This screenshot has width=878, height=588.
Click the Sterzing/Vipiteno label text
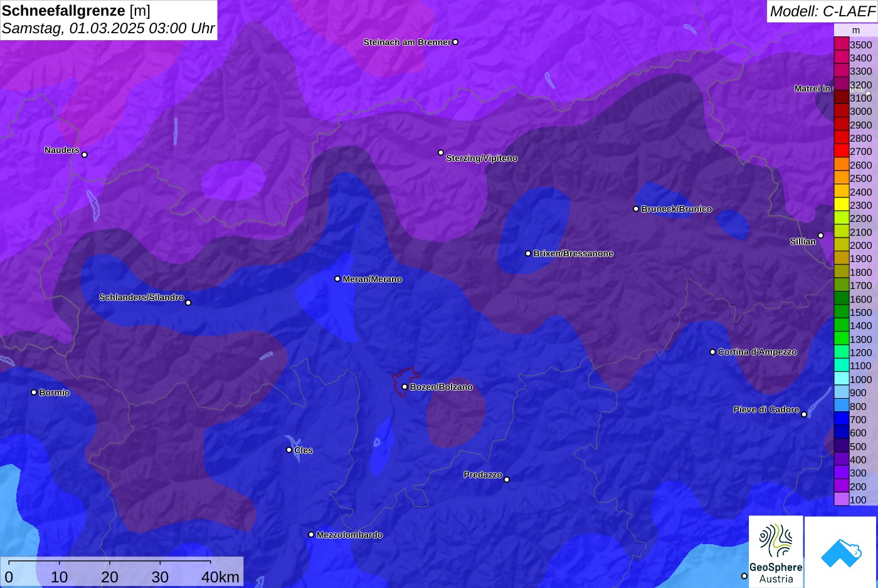pos(482,158)
